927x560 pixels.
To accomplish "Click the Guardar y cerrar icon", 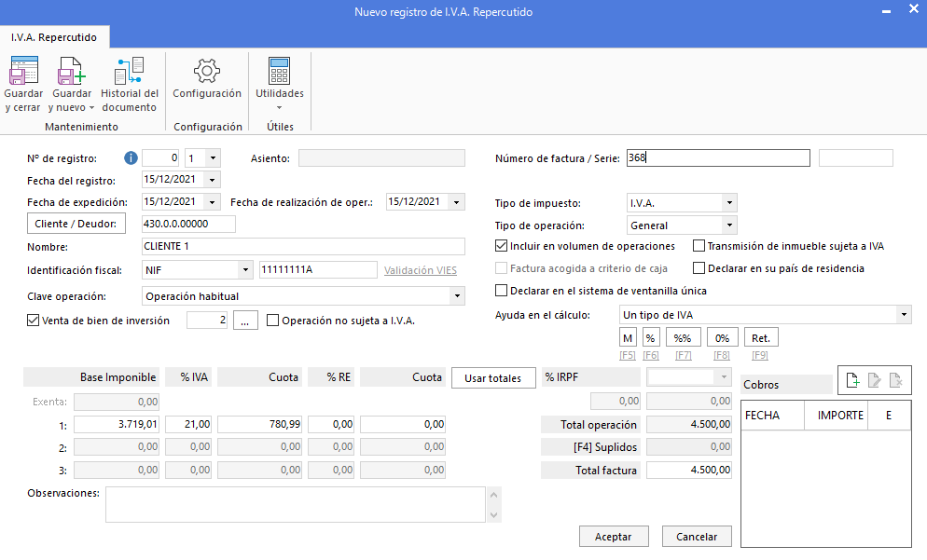I will [23, 70].
